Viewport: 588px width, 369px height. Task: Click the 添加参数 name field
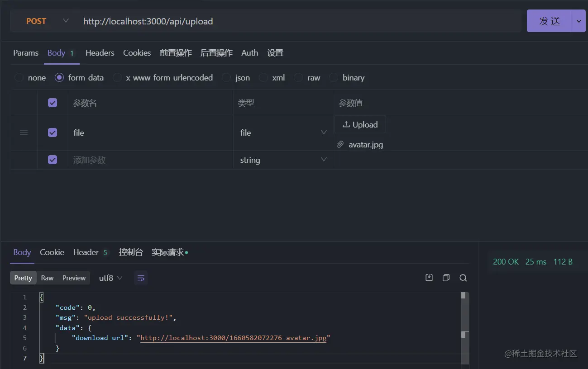pos(151,160)
